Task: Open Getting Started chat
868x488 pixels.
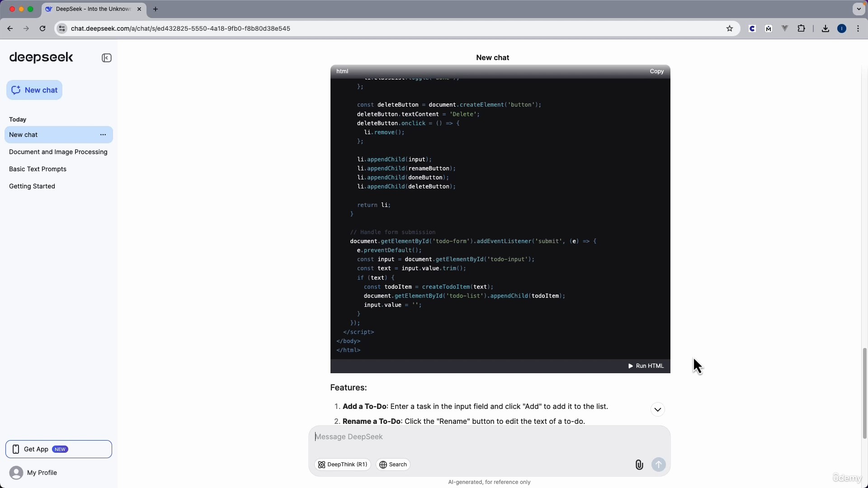Action: coord(32,186)
